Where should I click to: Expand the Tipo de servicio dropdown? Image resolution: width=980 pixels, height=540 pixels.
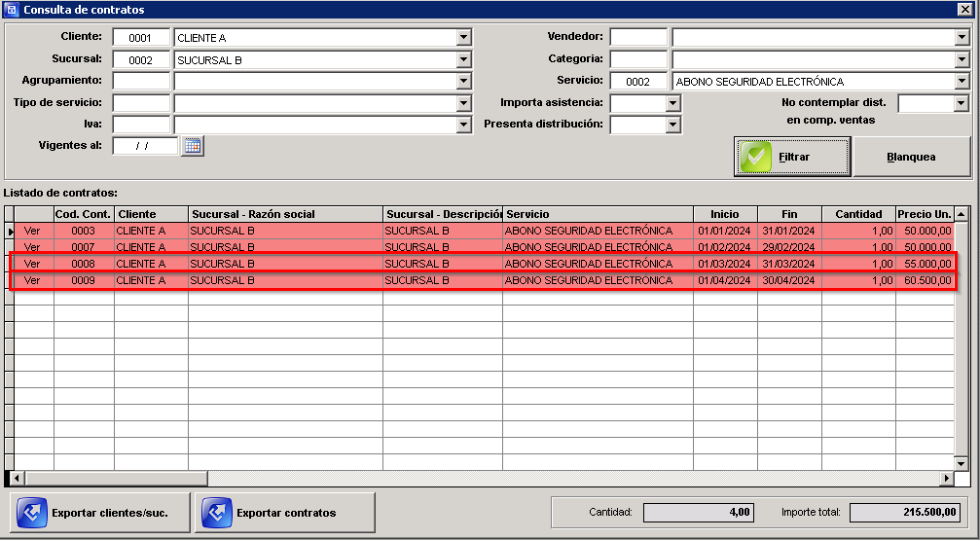click(x=463, y=103)
